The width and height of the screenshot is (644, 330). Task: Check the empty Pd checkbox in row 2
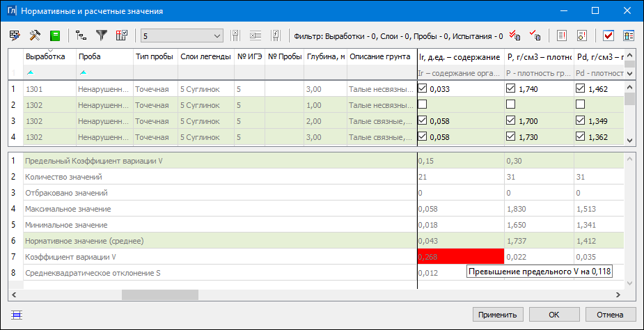pos(580,104)
